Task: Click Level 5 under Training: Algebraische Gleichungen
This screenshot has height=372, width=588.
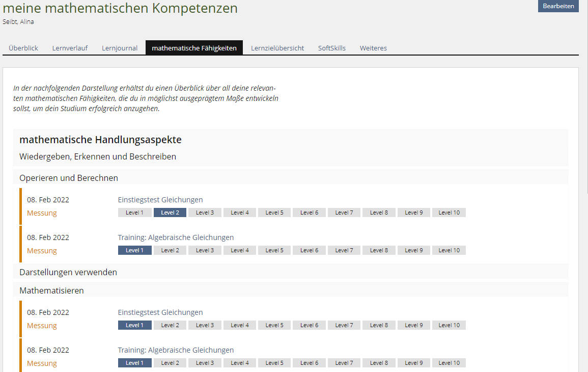Action: (274, 250)
